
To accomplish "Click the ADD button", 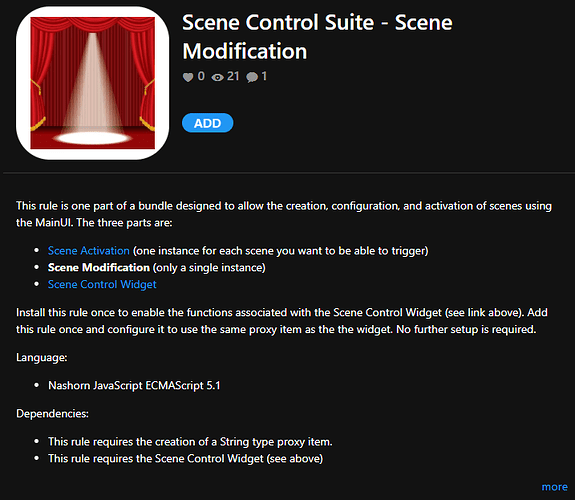I will pyautogui.click(x=208, y=123).
